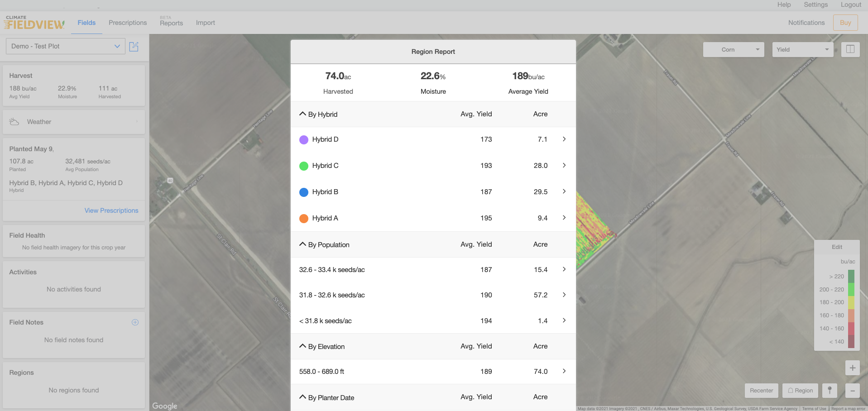
Task: Click the orange Hybrid A color dot
Action: (x=304, y=219)
